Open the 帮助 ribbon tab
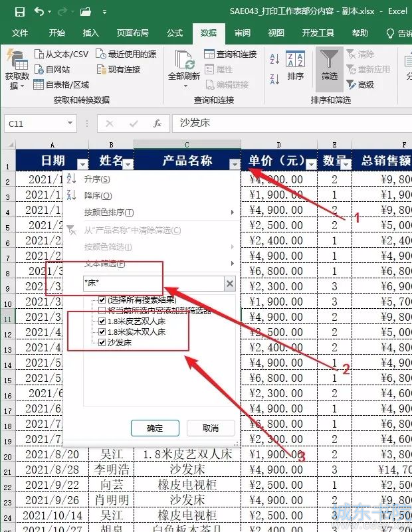The image size is (412, 532). [360, 33]
